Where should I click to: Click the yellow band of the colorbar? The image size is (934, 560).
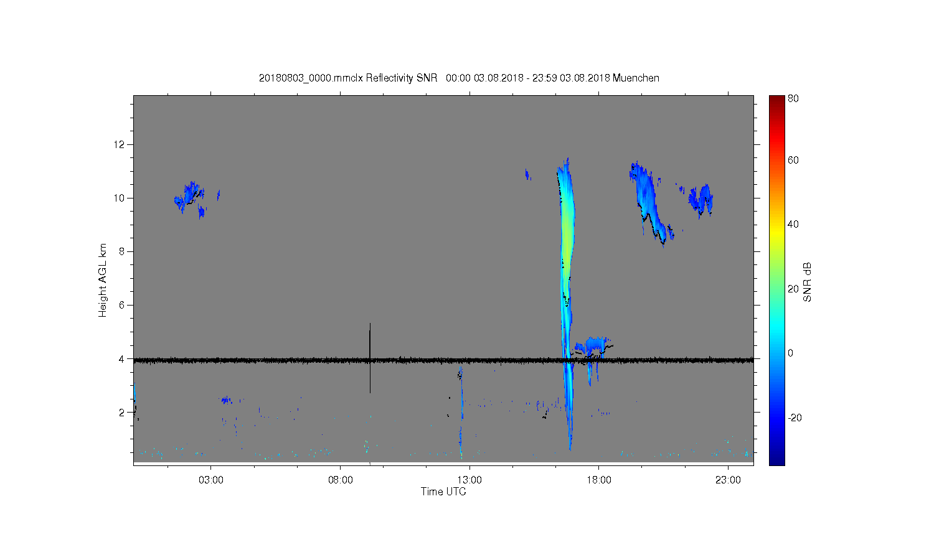[776, 233]
